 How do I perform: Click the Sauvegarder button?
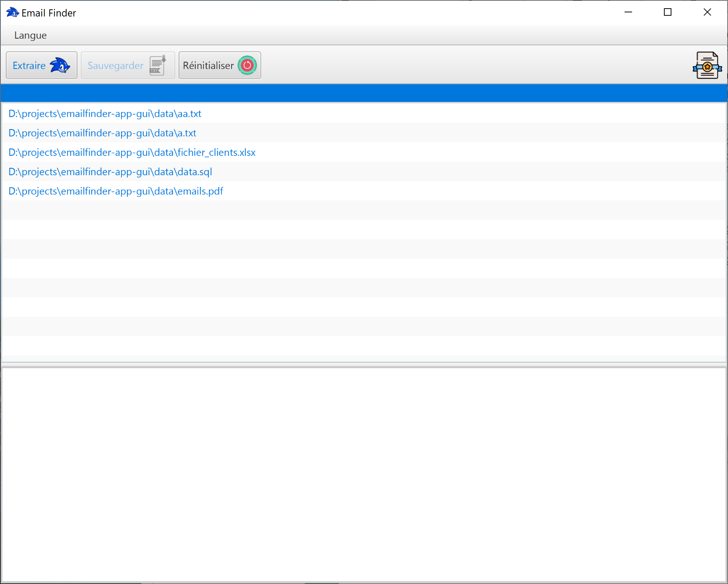128,66
